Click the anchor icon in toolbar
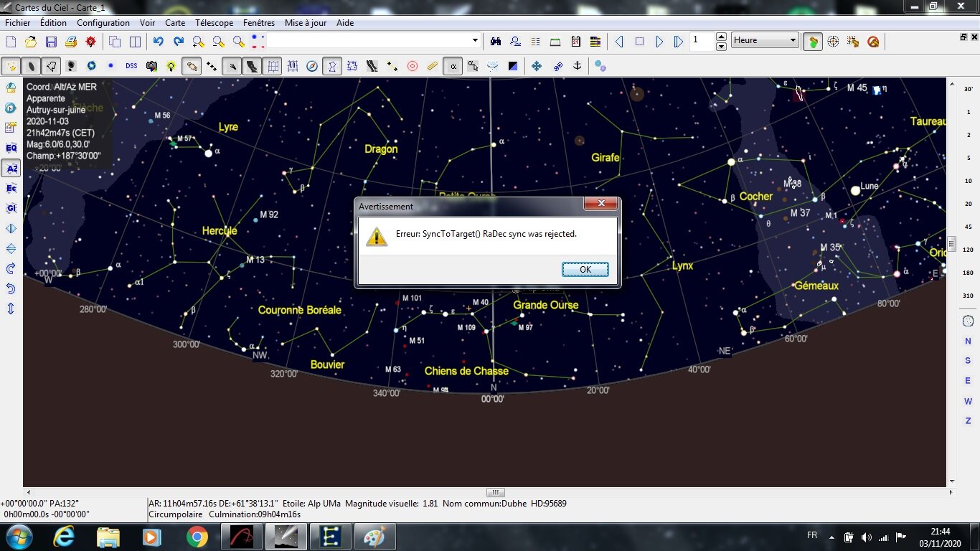Image resolution: width=980 pixels, height=551 pixels. coord(577,66)
